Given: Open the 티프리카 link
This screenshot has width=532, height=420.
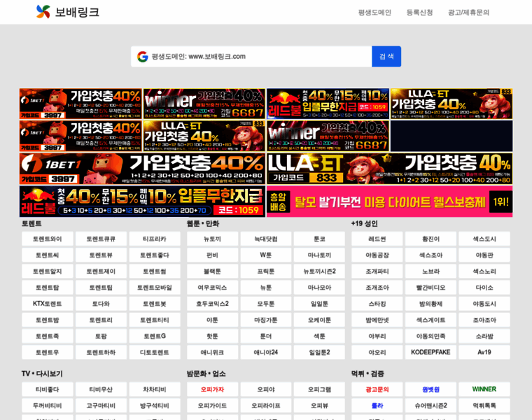Looking at the screenshot, I should pyautogui.click(x=155, y=239).
